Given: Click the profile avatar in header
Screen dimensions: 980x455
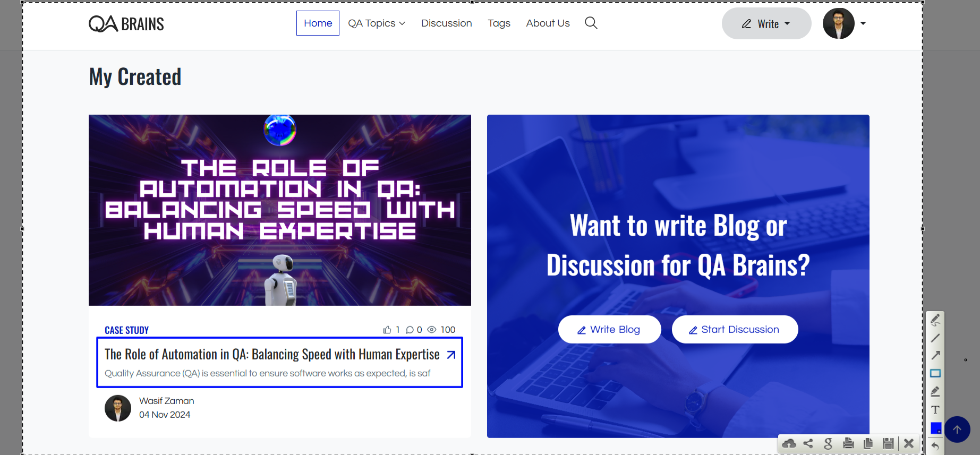Looking at the screenshot, I should (x=838, y=23).
